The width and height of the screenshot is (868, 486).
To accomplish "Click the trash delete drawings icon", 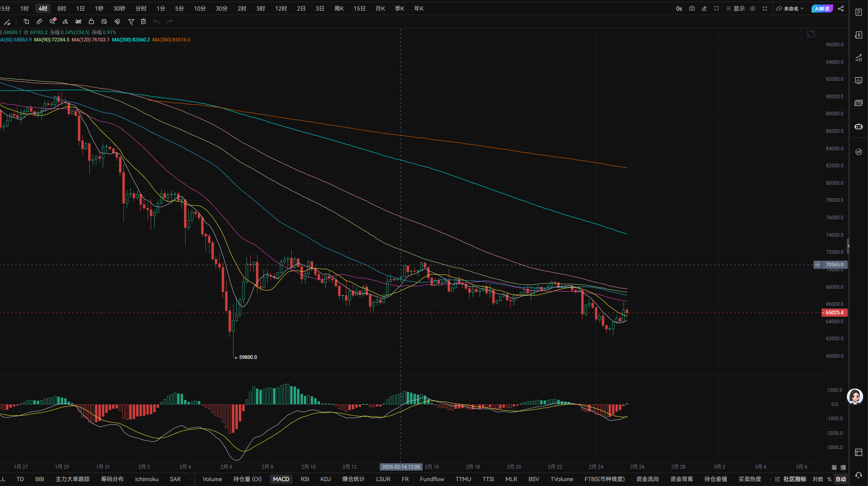I will click(143, 22).
